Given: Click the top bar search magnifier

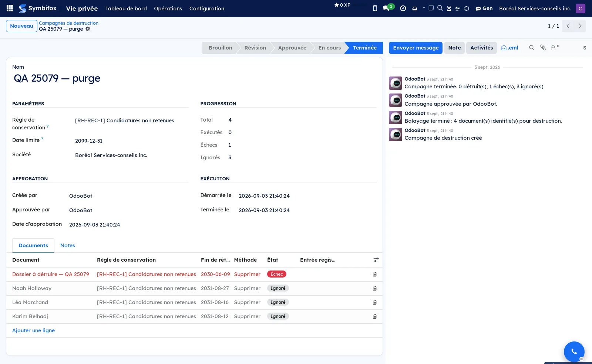Looking at the screenshot, I should pos(440,8).
